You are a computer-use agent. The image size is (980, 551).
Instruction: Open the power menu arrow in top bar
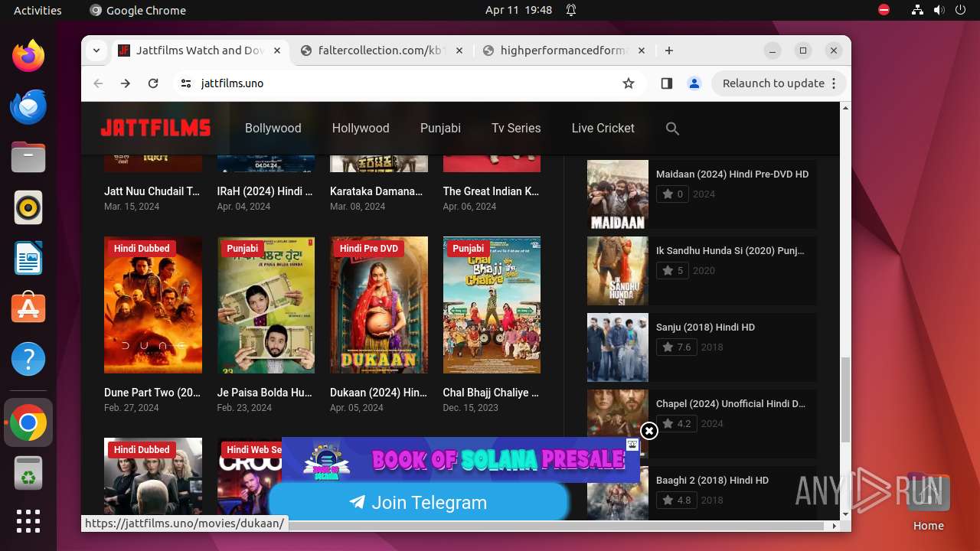pyautogui.click(x=960, y=10)
